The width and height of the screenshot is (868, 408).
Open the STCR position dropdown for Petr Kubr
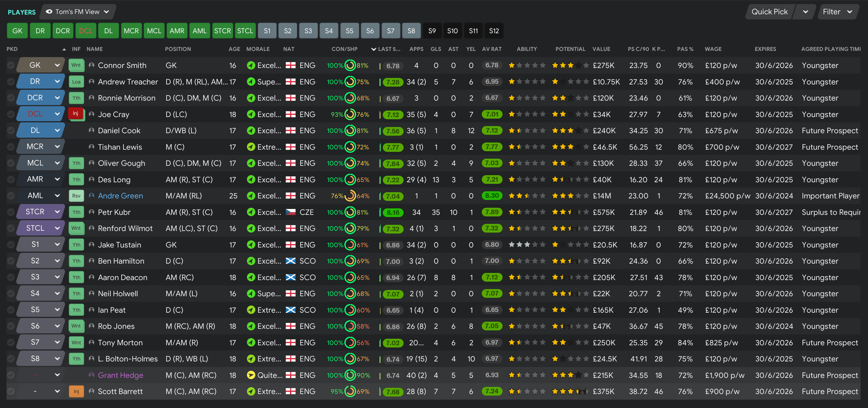tap(57, 212)
